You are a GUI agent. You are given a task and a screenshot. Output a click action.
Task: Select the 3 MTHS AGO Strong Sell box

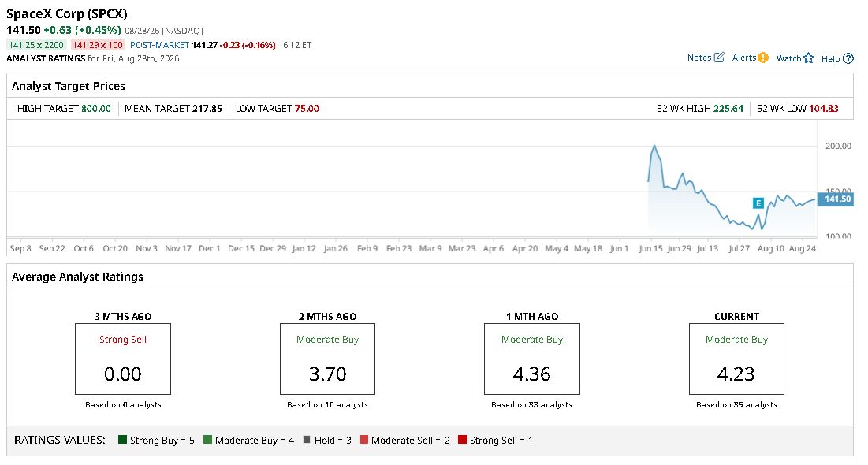123,359
